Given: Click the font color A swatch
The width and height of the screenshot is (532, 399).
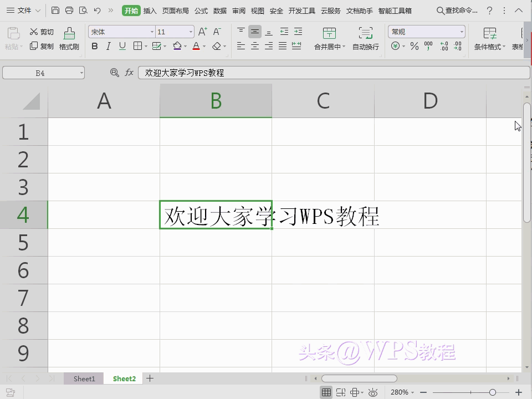Looking at the screenshot, I should pyautogui.click(x=196, y=46).
